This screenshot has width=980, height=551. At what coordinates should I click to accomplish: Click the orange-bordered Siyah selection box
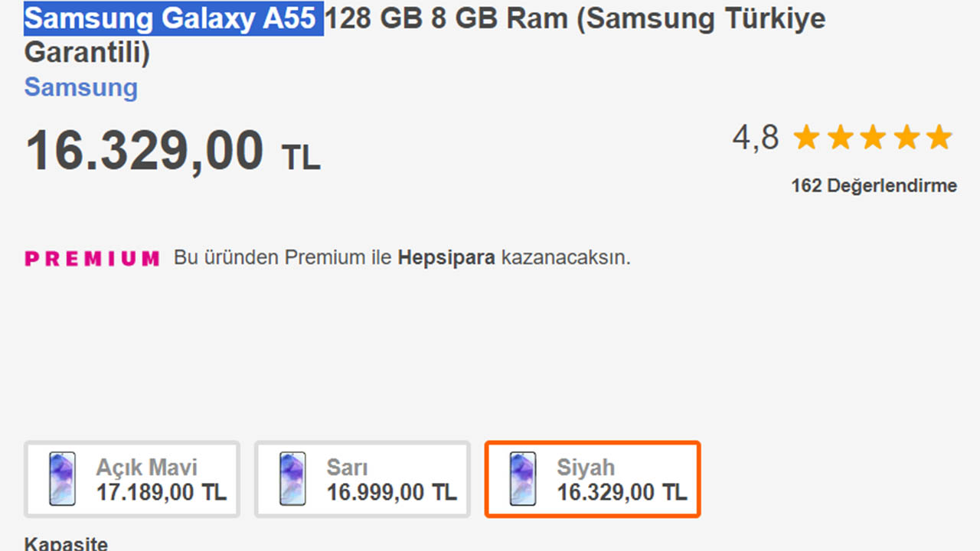(592, 478)
